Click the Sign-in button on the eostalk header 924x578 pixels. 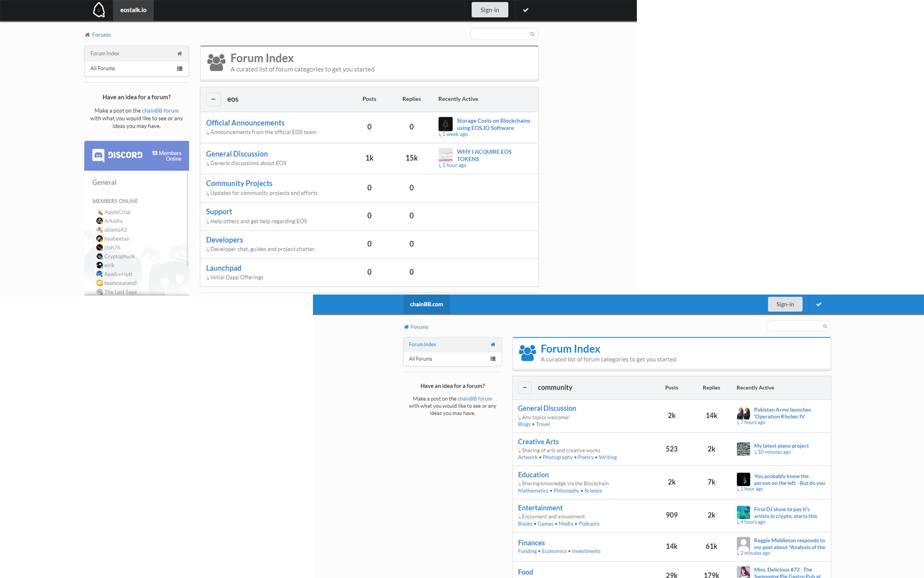tap(490, 10)
